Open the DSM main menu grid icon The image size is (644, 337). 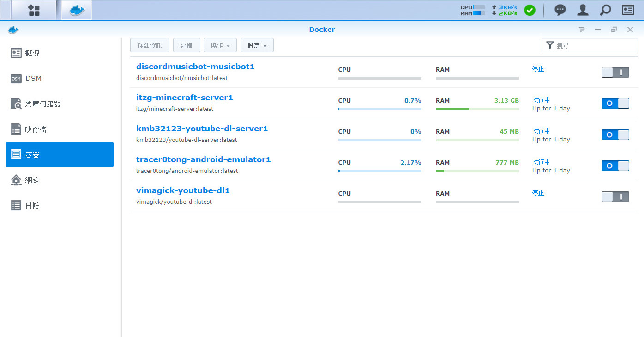(x=34, y=10)
